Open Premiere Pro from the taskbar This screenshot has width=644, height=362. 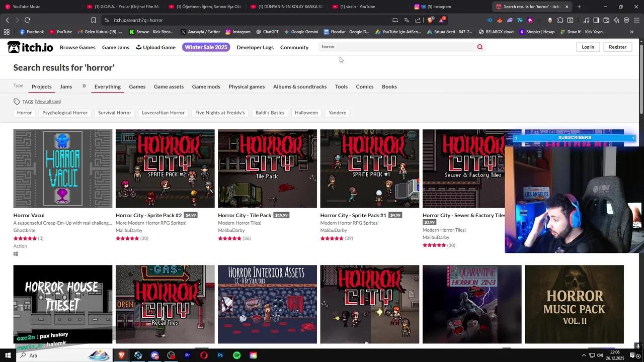tap(187, 355)
